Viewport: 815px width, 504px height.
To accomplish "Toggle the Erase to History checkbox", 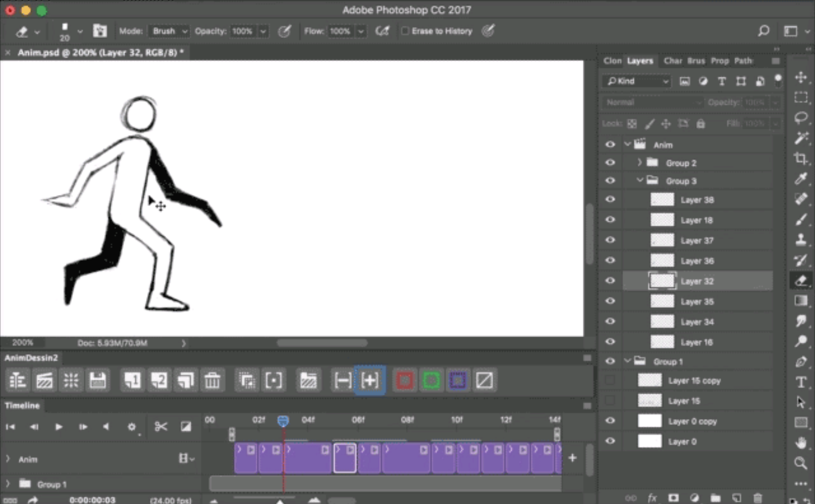I will [405, 31].
